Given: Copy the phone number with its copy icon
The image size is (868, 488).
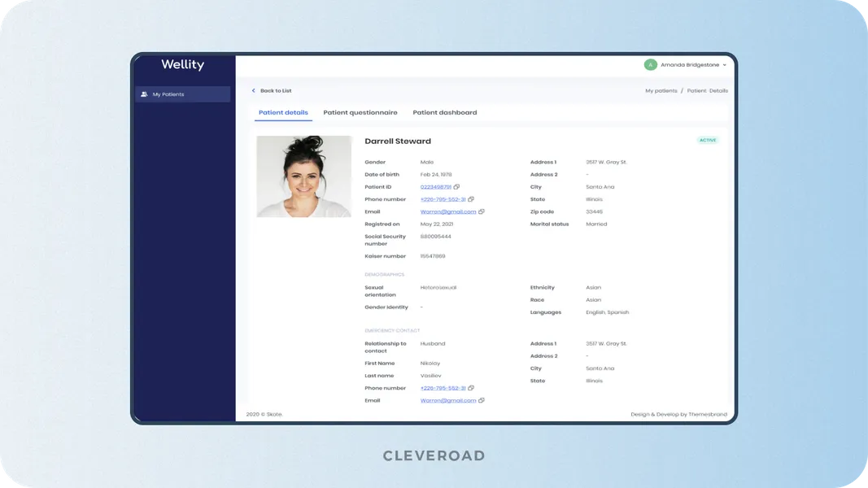Looking at the screenshot, I should point(472,198).
